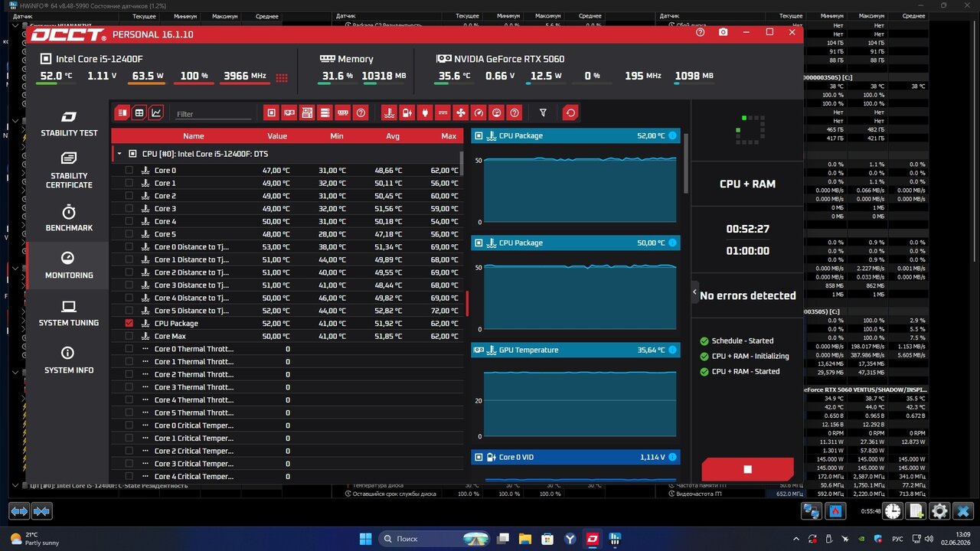Click the sensor Filter text field
Image resolution: width=980 pixels, height=551 pixels.
pyautogui.click(x=213, y=114)
